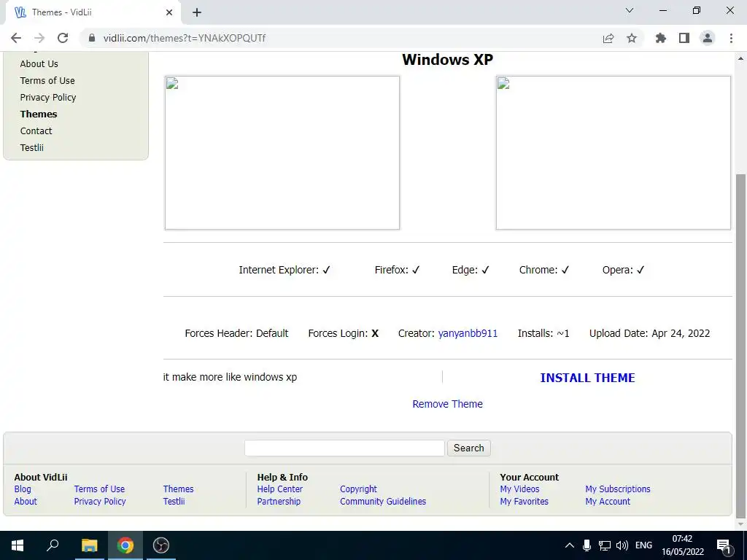Open the Windows Start menu
747x560 pixels.
(18, 545)
